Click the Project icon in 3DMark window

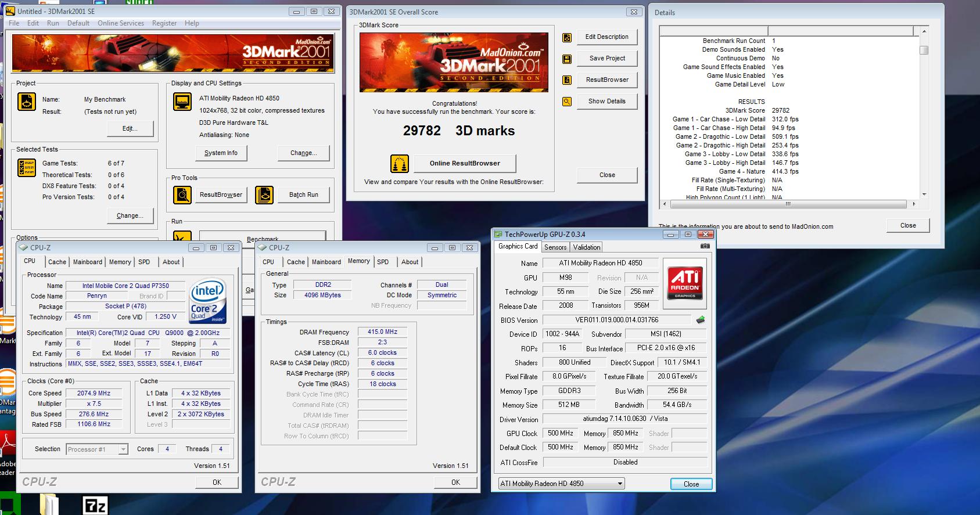click(27, 102)
